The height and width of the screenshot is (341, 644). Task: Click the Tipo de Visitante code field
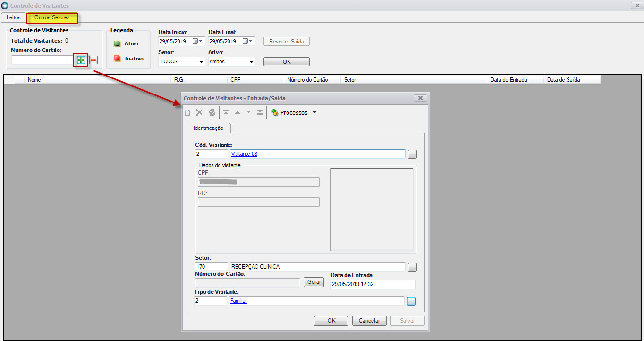coord(210,301)
